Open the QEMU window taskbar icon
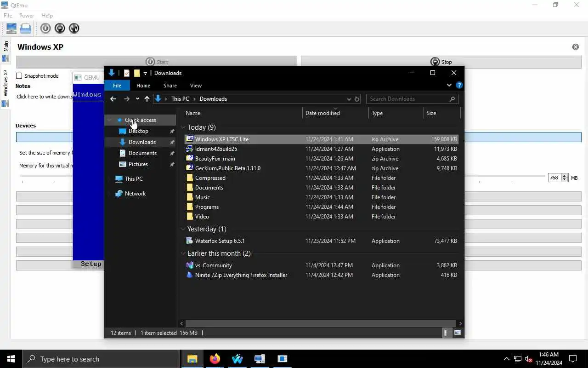The width and height of the screenshot is (588, 368). (x=282, y=359)
